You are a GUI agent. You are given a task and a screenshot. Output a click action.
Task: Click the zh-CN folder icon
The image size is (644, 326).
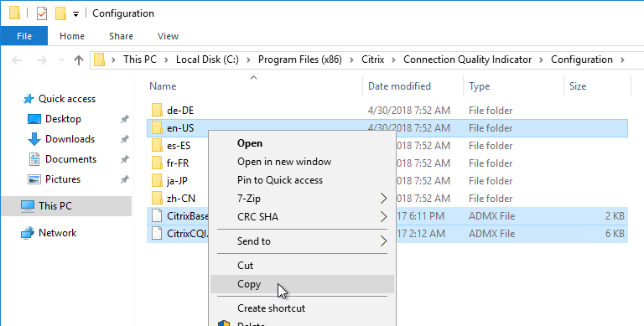pos(157,199)
